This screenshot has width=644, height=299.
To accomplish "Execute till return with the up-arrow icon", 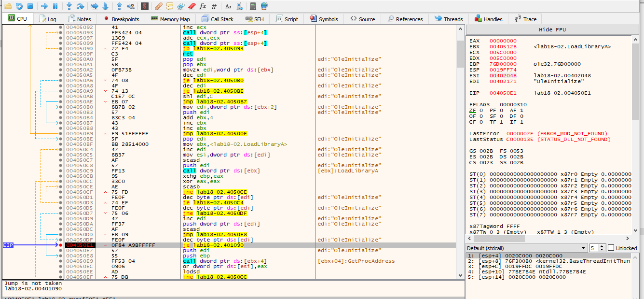I will [119, 6].
